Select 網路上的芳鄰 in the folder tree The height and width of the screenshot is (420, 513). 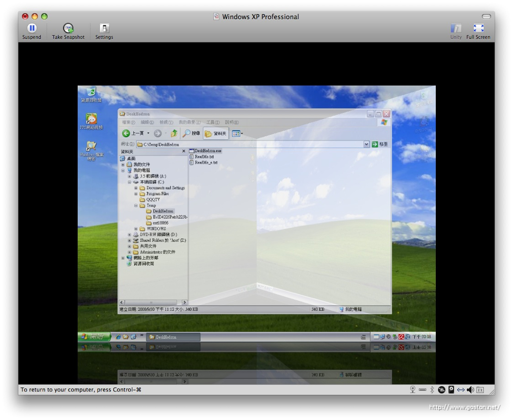[142, 258]
